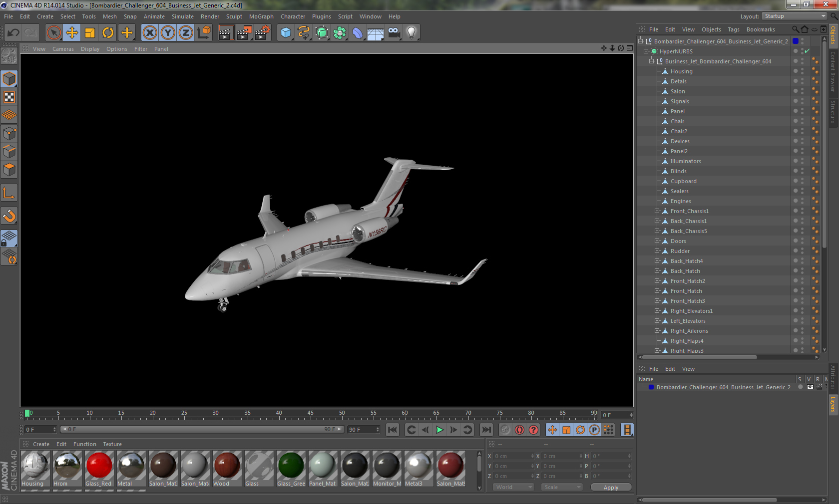Switch to Edges mode

(x=9, y=151)
